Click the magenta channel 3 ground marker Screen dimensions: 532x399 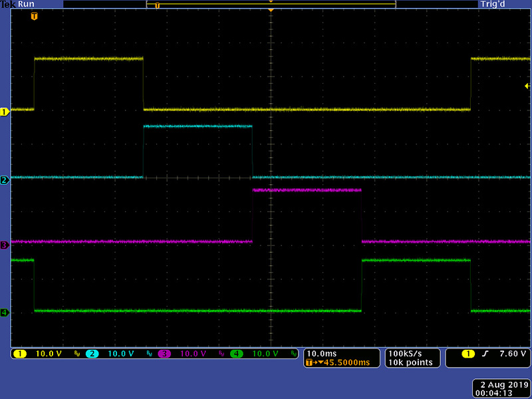(x=4, y=245)
